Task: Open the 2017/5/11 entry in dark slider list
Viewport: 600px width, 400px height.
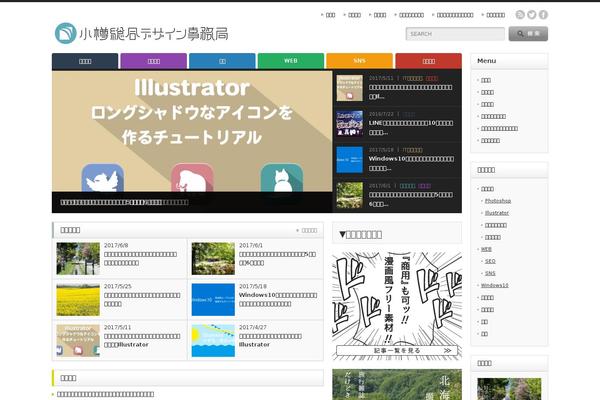Action: 398,88
